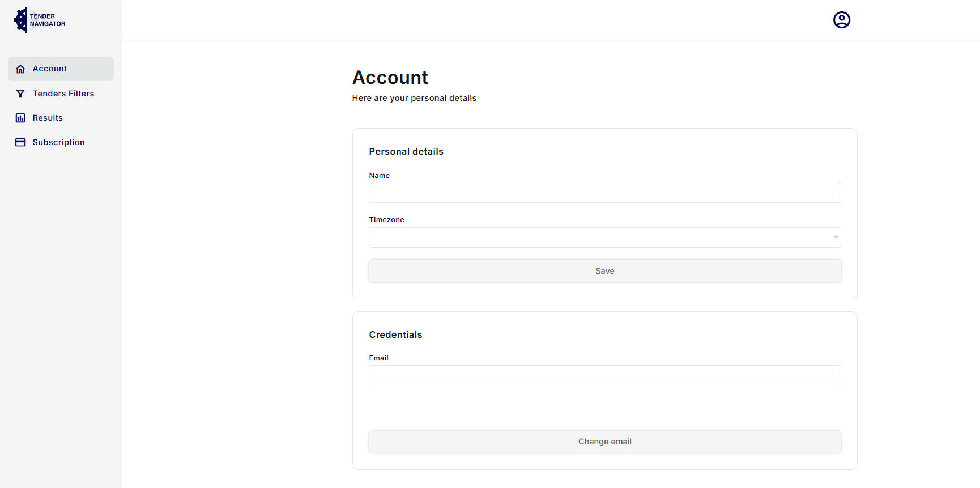Click the credit card icon for Subscription
This screenshot has width=980, height=488.
click(x=20, y=142)
